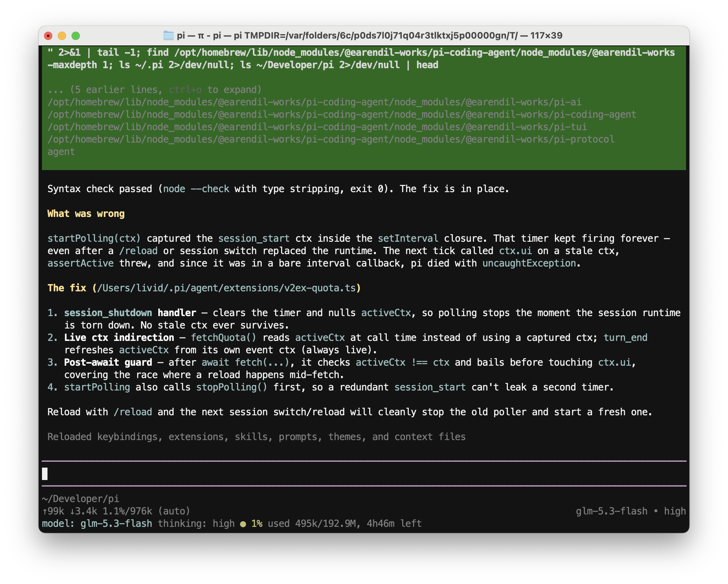The width and height of the screenshot is (728, 584).
Task: Click 'stopPolling()' code text
Action: [232, 387]
